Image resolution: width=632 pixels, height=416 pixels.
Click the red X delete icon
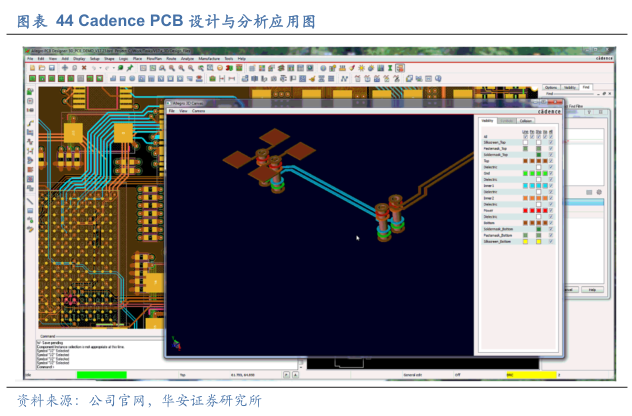(83, 68)
